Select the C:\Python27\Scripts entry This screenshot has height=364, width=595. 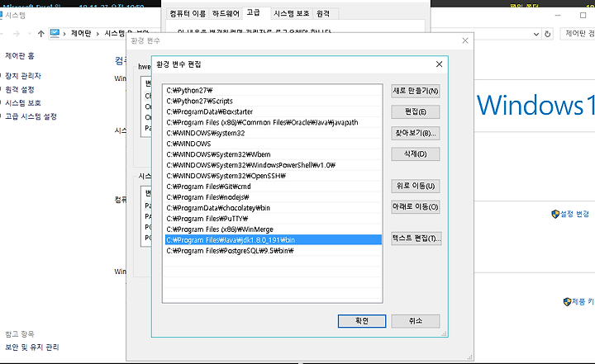coord(274,101)
